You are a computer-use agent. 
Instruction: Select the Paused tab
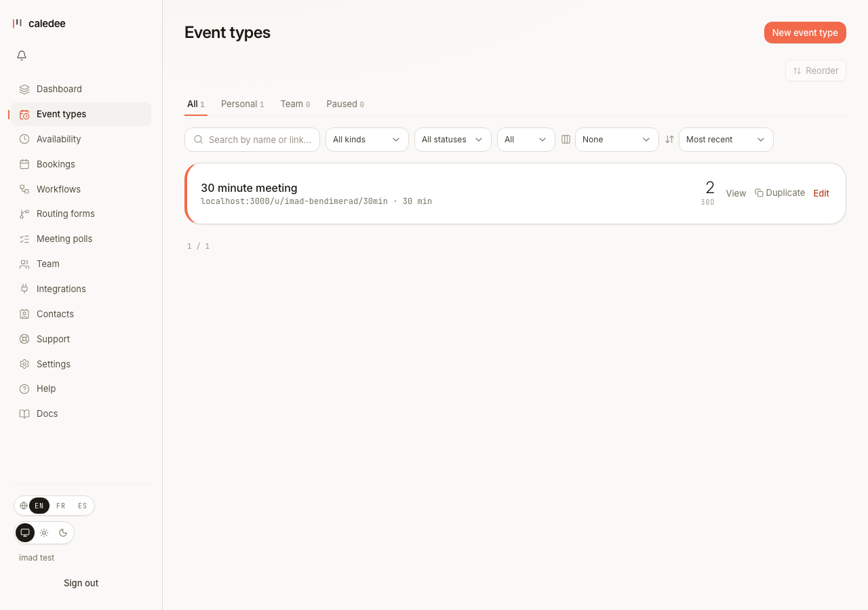345,104
